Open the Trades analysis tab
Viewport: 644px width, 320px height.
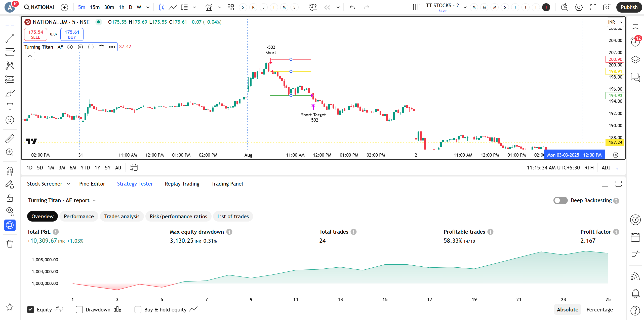(122, 216)
